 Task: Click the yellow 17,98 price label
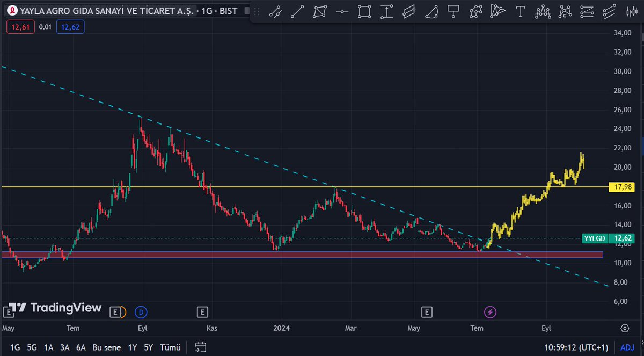click(x=622, y=187)
